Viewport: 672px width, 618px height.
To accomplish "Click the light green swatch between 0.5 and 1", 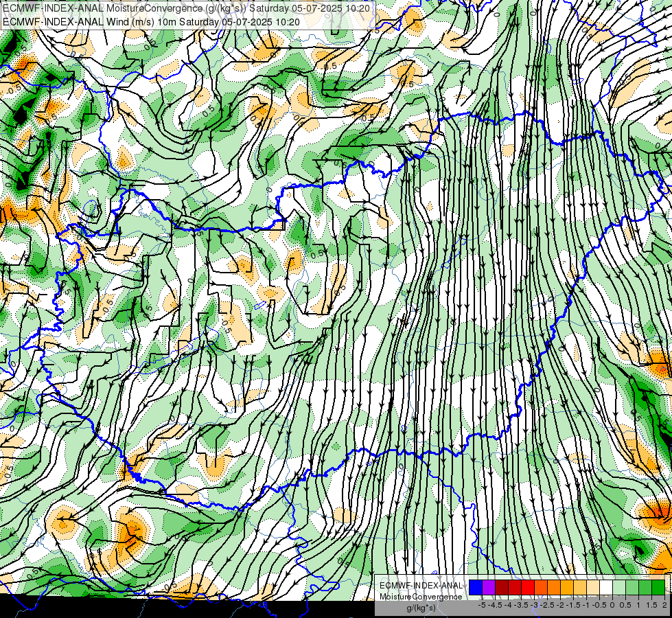I will tap(632, 588).
